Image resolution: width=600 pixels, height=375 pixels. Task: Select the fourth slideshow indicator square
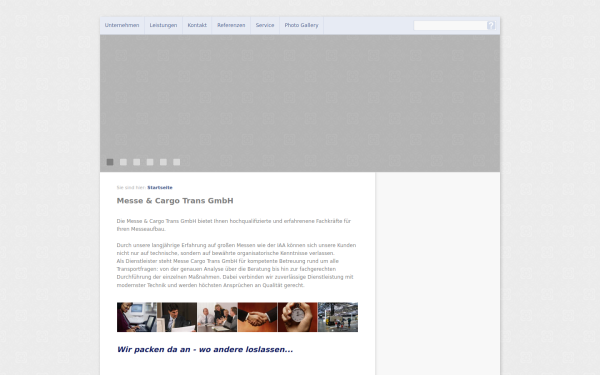150,162
